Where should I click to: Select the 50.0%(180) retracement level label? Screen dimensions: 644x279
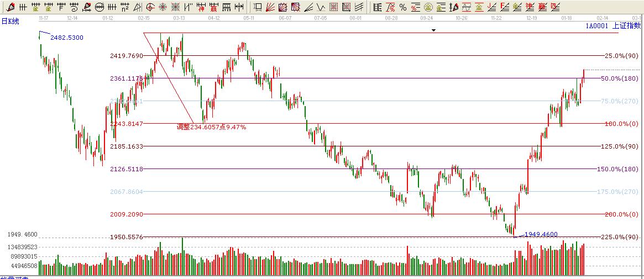(x=619, y=78)
